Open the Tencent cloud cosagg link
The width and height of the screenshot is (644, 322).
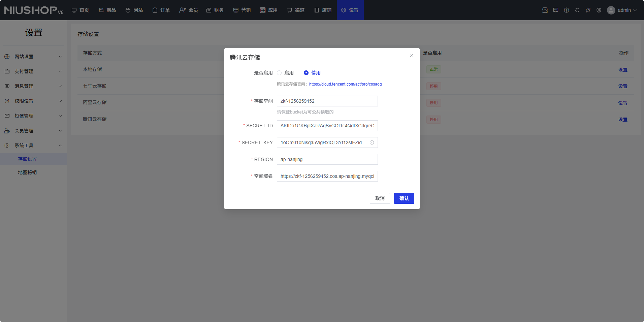345,84
